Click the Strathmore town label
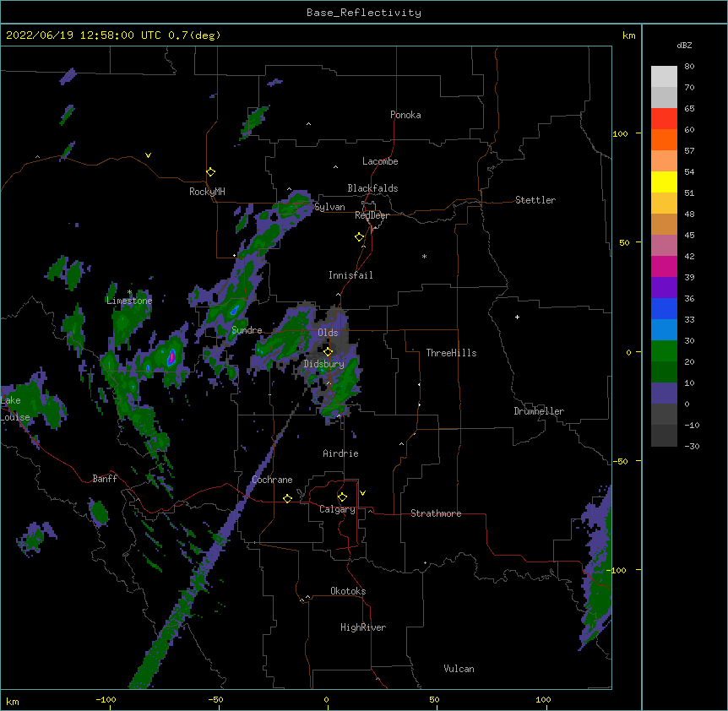728x711 pixels. pyautogui.click(x=436, y=513)
